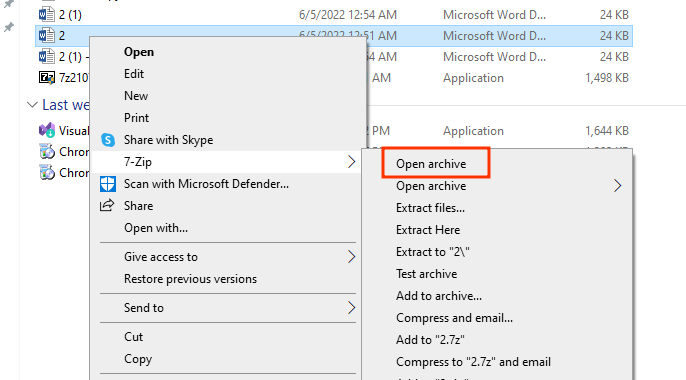Click the Word icon of file 2 (1)
This screenshot has height=380, width=686.
46,14
